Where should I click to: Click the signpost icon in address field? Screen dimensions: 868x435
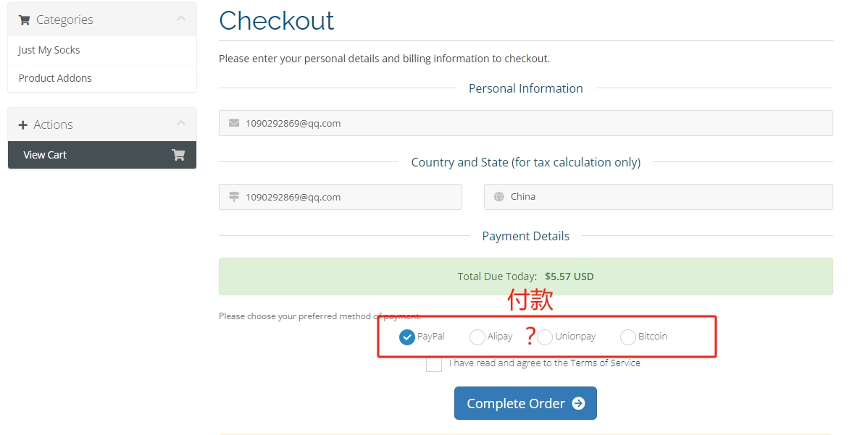pos(233,197)
